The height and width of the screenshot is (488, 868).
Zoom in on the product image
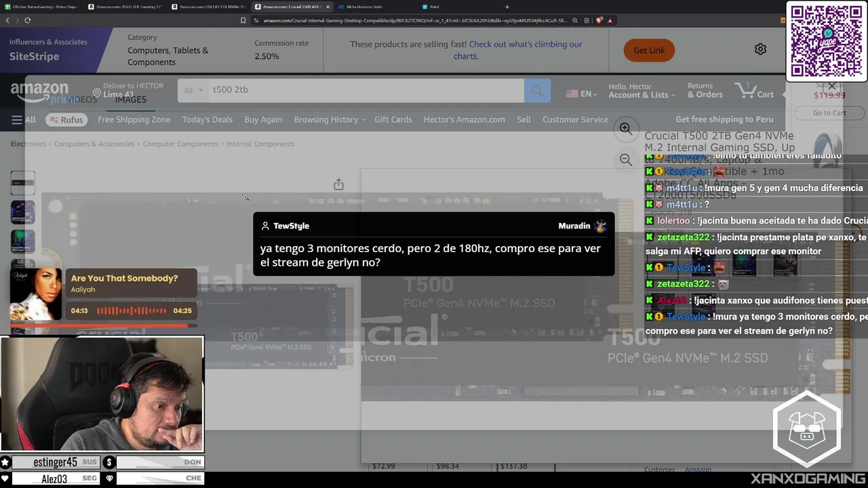pyautogui.click(x=625, y=128)
